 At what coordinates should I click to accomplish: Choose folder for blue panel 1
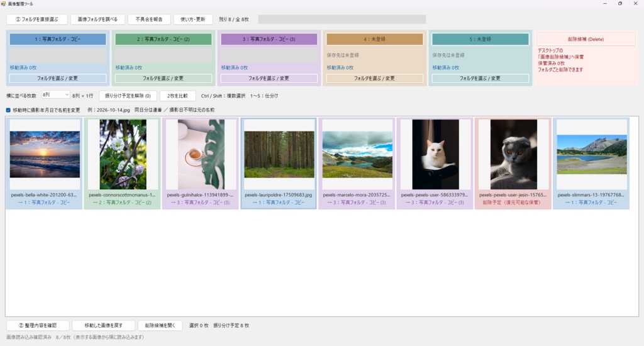click(x=57, y=78)
